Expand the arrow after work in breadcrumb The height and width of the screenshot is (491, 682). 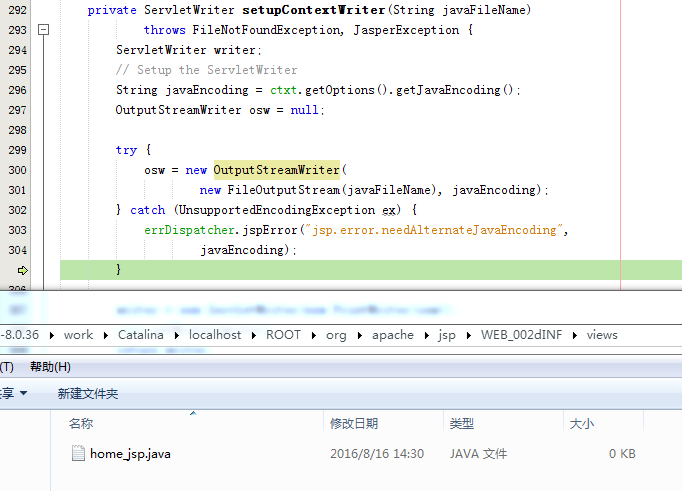106,335
